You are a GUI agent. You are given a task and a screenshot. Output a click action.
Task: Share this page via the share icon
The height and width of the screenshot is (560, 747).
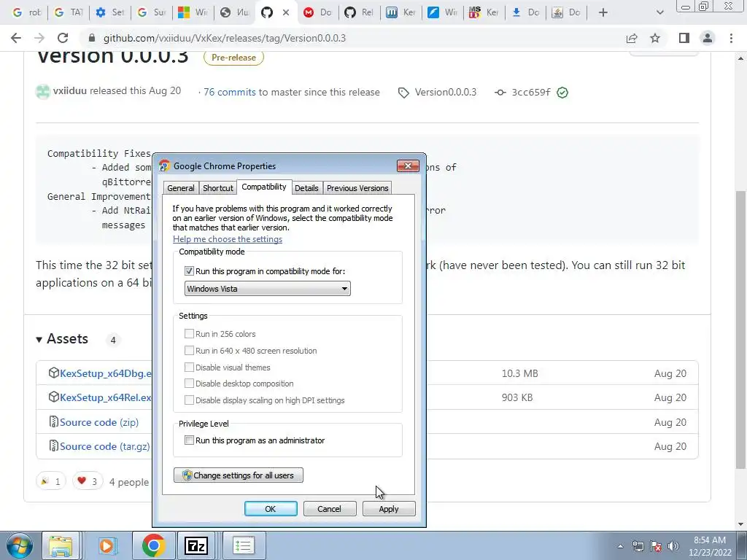632,38
